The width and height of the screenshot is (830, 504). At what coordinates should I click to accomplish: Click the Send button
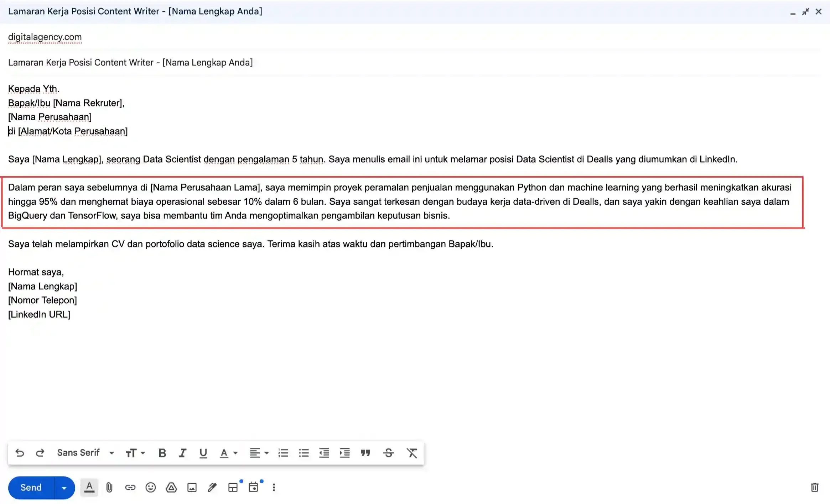[x=31, y=488]
